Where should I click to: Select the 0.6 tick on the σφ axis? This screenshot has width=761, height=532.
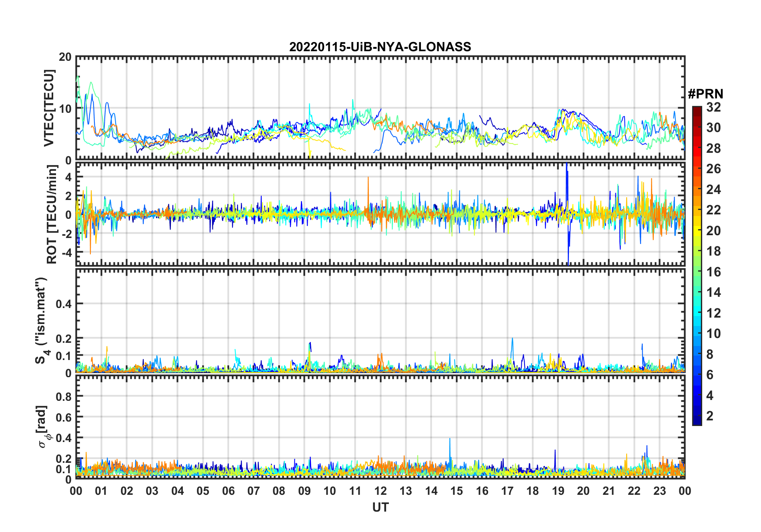click(x=64, y=417)
